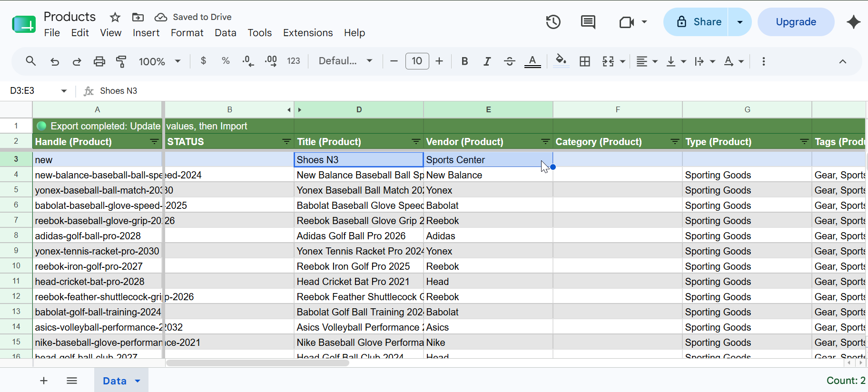Toggle filter on Handle (Product) column
This screenshot has height=392, width=868.
155,142
